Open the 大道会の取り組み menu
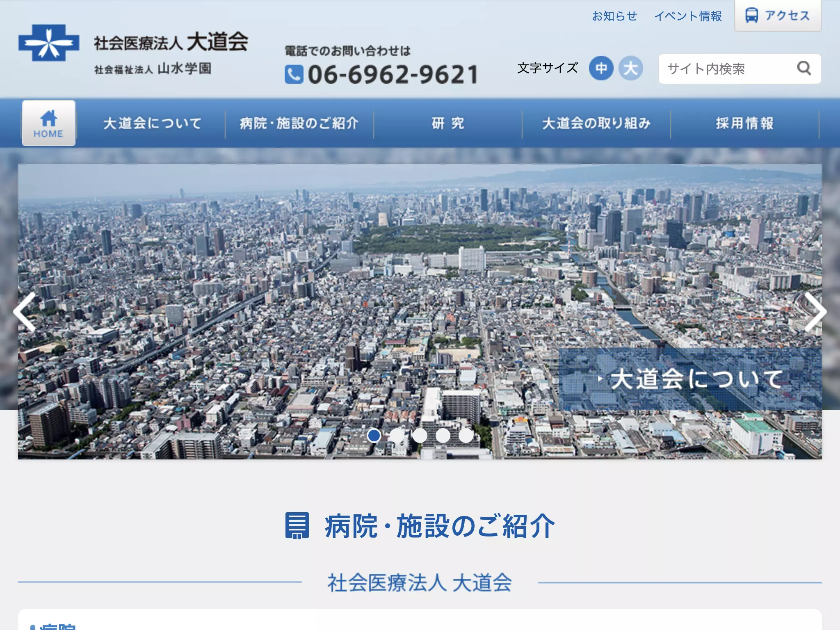Image resolution: width=840 pixels, height=630 pixels. coord(596,123)
